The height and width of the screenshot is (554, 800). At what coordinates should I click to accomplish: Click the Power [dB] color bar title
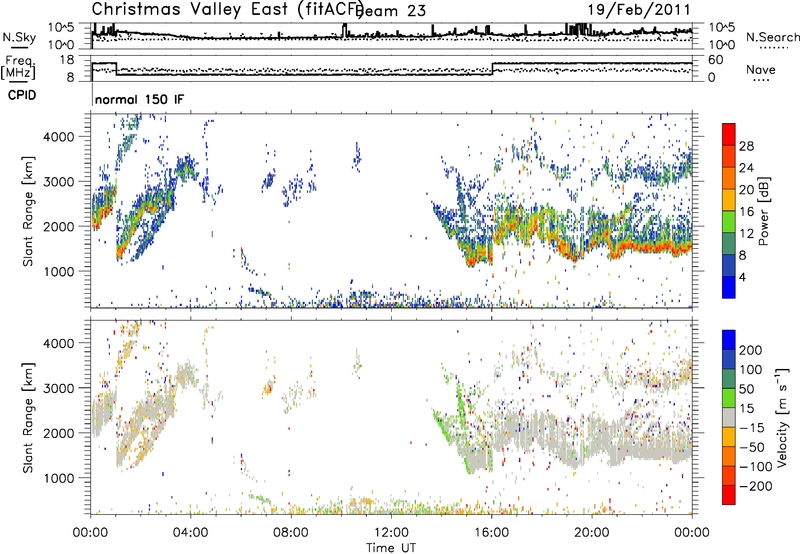(x=764, y=211)
